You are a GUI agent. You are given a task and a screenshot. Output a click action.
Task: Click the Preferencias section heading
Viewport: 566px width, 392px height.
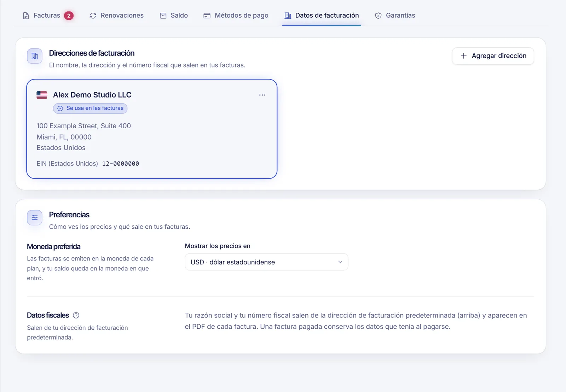click(x=69, y=215)
